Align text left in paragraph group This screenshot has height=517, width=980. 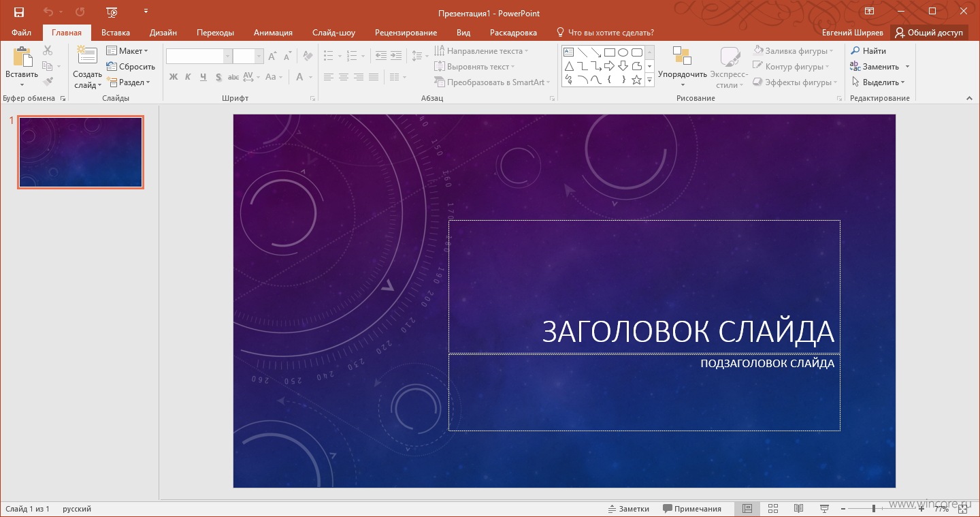coord(329,78)
